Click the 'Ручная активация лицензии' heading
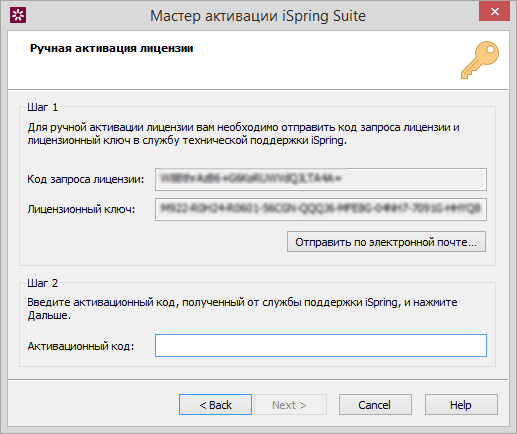Viewport: 517px width, 434px height. coord(111,48)
